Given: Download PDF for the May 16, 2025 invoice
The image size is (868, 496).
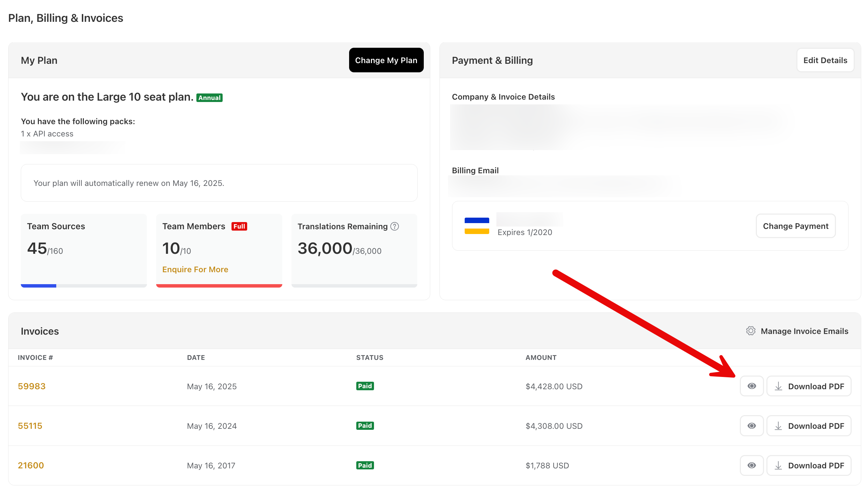Looking at the screenshot, I should coord(809,386).
